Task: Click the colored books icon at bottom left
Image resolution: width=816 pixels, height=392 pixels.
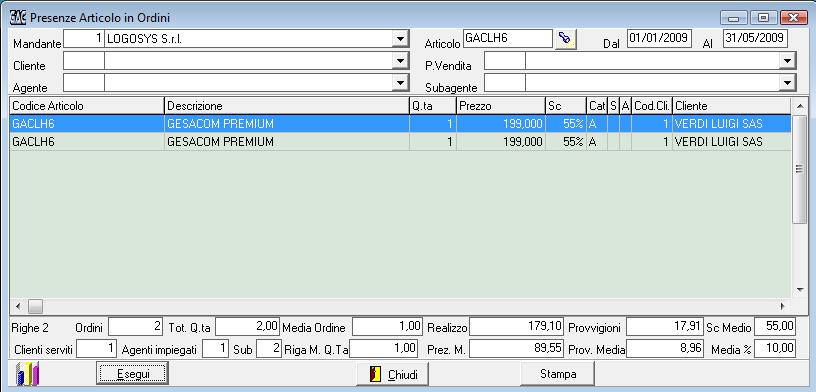Action: pos(27,373)
